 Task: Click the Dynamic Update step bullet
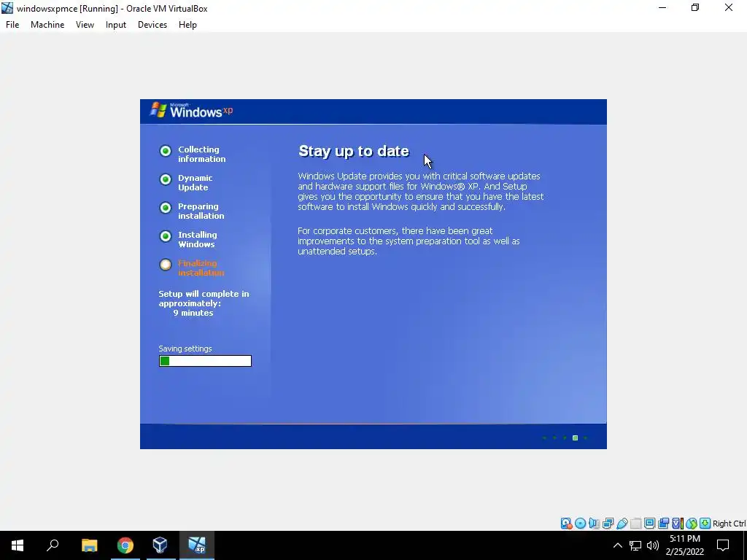coord(166,179)
